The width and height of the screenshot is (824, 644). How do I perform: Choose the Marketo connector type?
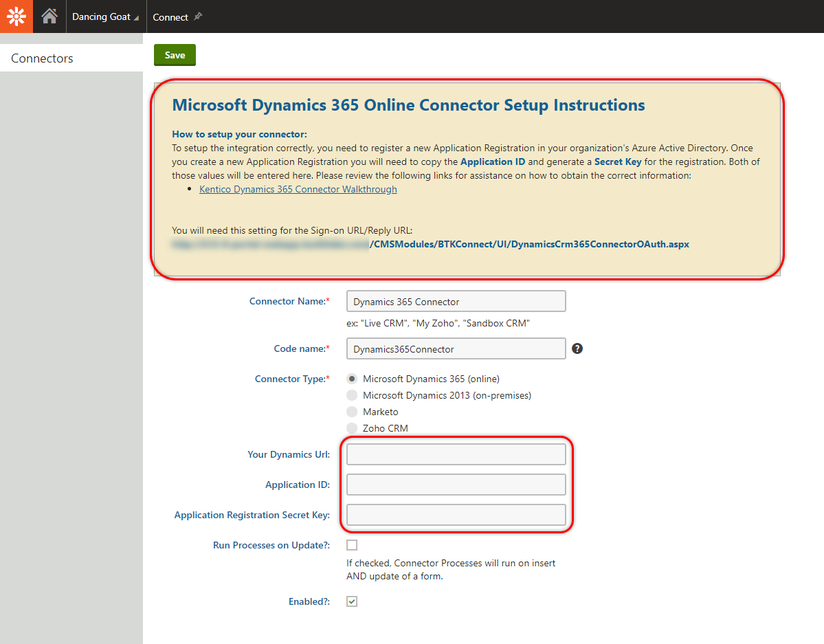click(352, 412)
